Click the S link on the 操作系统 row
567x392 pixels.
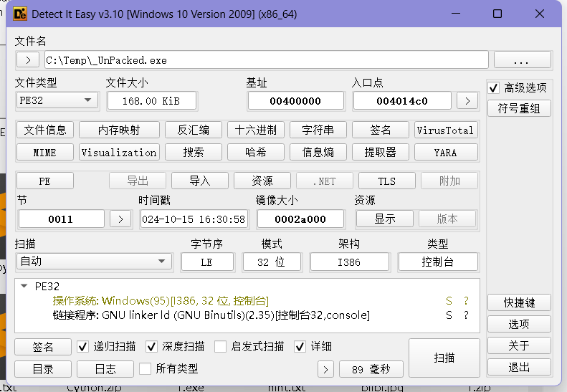click(x=449, y=301)
